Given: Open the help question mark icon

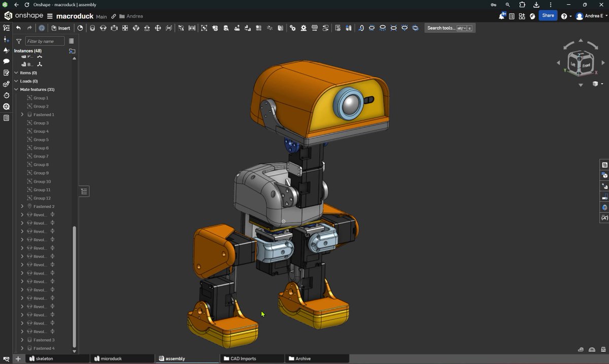Looking at the screenshot, I should 564,16.
